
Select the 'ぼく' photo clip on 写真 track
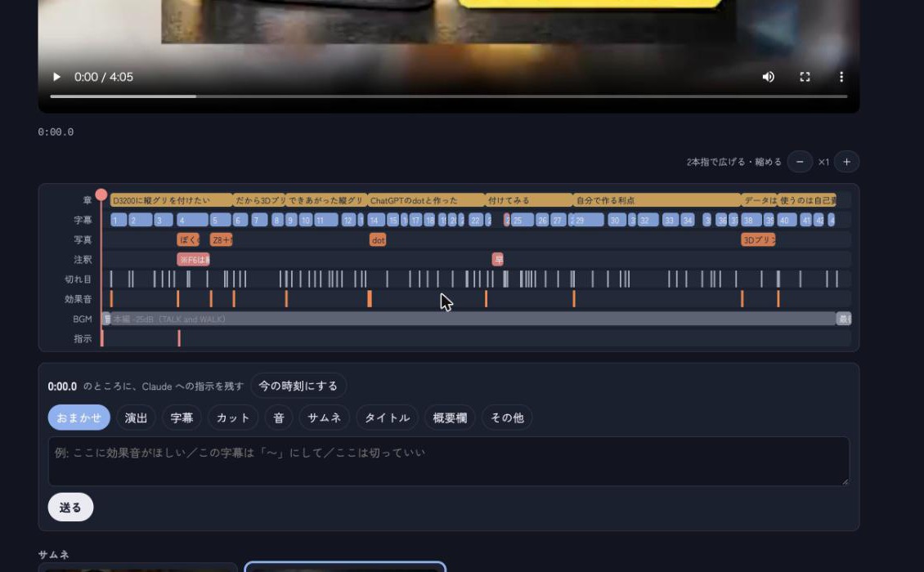tap(189, 239)
